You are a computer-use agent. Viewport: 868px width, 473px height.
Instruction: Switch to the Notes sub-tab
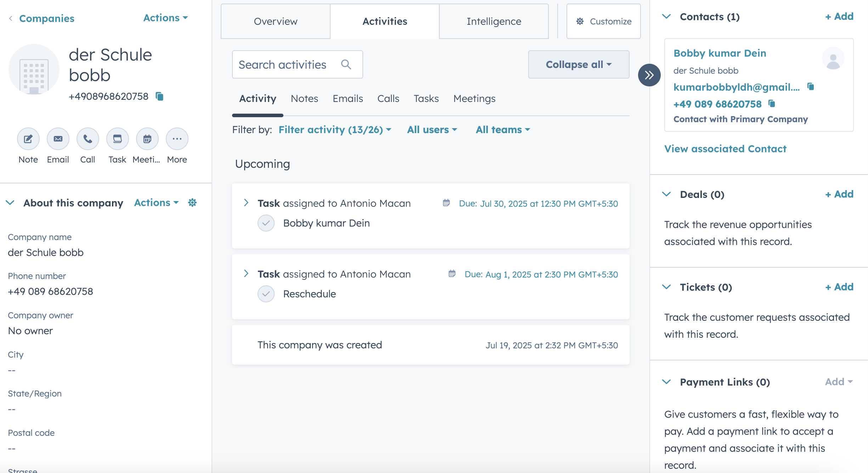pos(304,98)
